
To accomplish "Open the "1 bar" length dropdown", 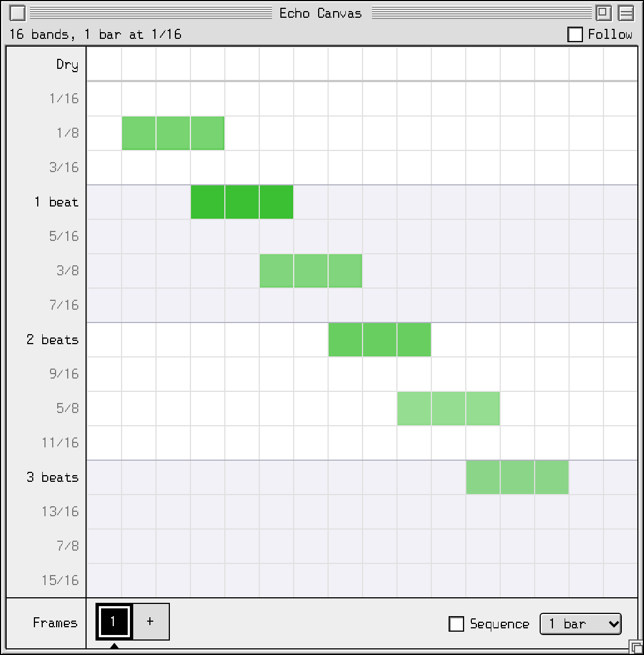I will pyautogui.click(x=581, y=624).
